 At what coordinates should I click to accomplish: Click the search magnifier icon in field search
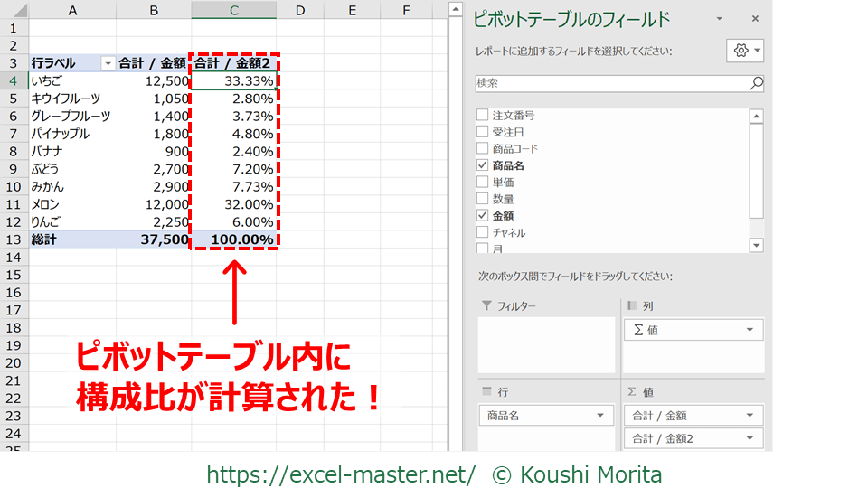pyautogui.click(x=756, y=83)
